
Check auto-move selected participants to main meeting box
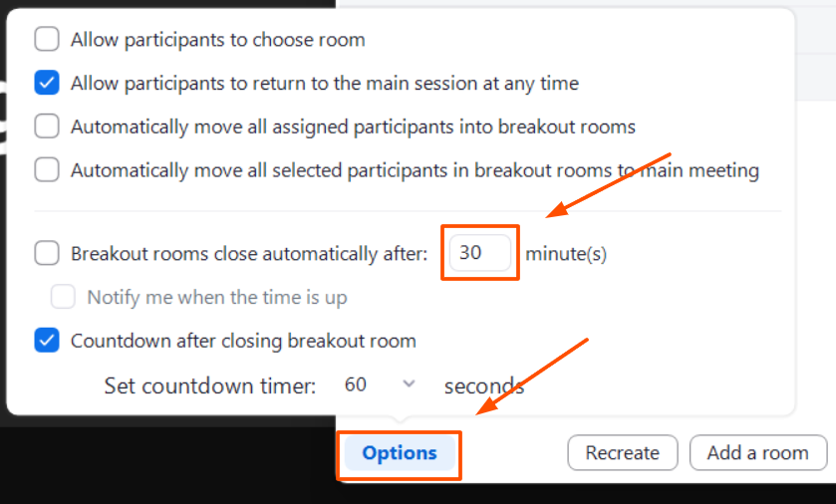pyautogui.click(x=47, y=170)
